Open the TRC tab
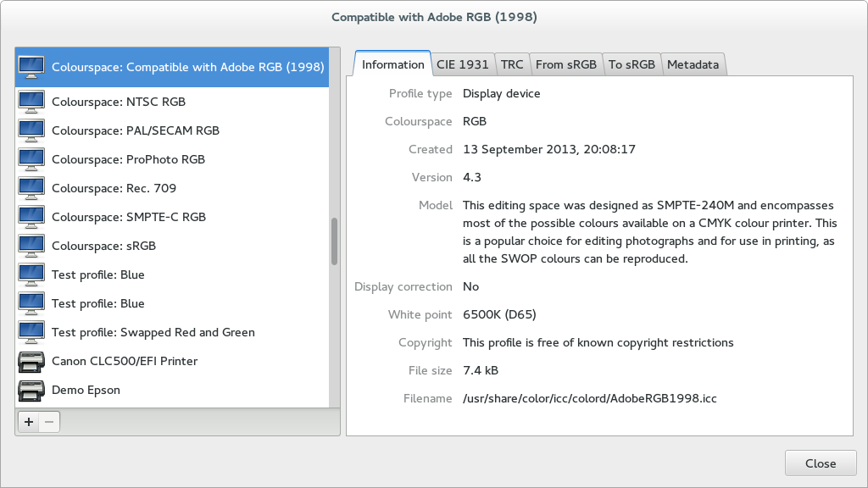Screen dimensions: 868x488 point(512,64)
